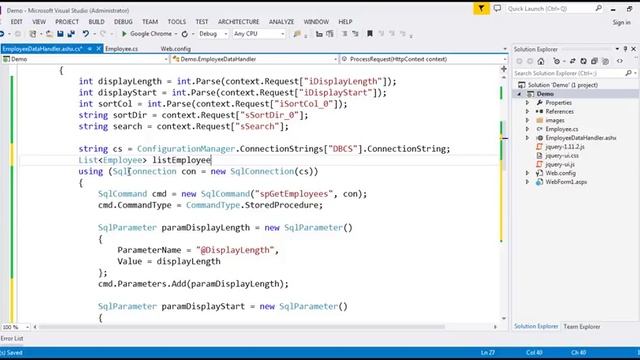Select Solution 'Demo' (1 project) node
Viewport: 640px width, 360px height.
(x=563, y=85)
